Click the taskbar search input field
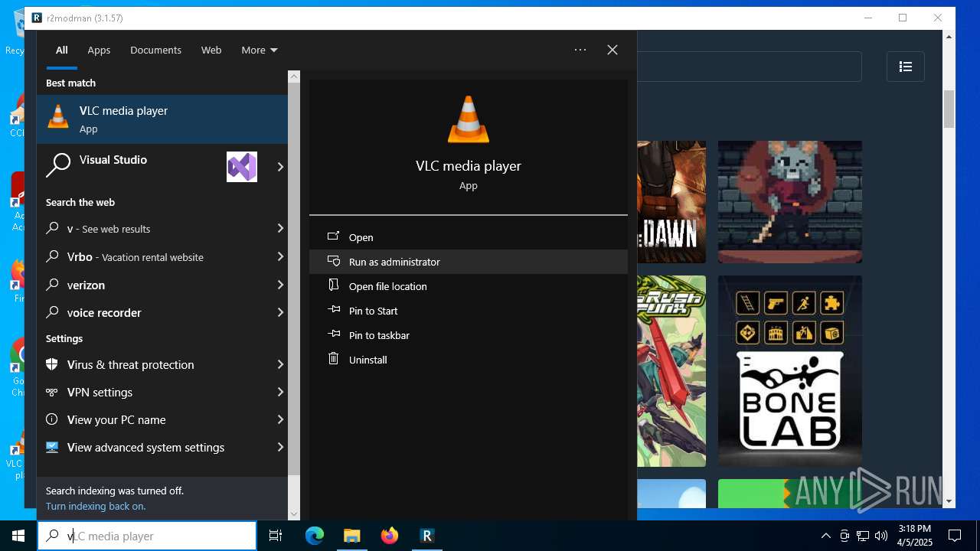This screenshot has width=980, height=551. pos(147,536)
